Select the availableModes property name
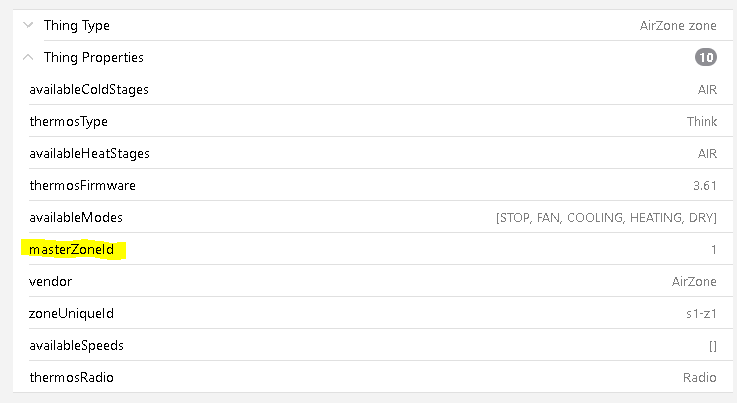 [x=76, y=218]
